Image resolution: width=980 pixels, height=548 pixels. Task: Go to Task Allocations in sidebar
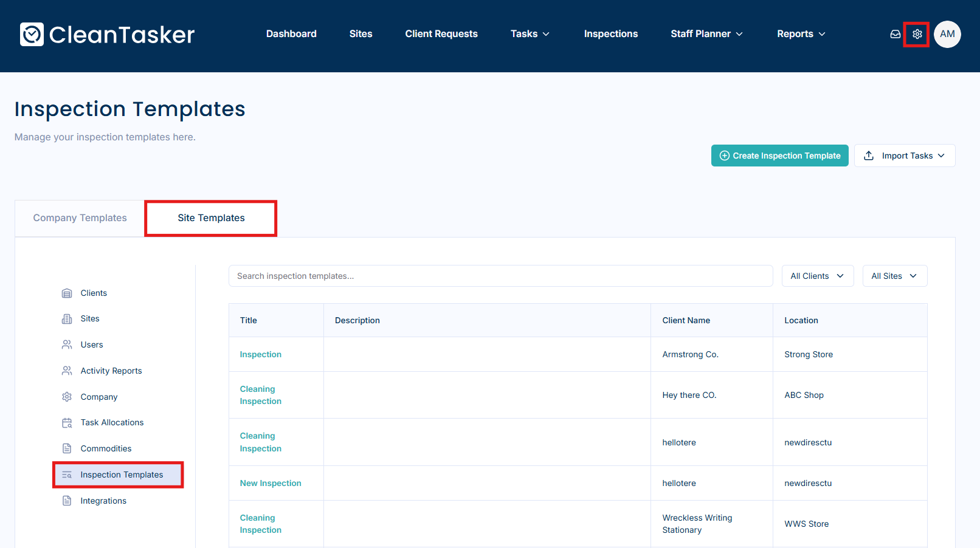[x=112, y=422]
